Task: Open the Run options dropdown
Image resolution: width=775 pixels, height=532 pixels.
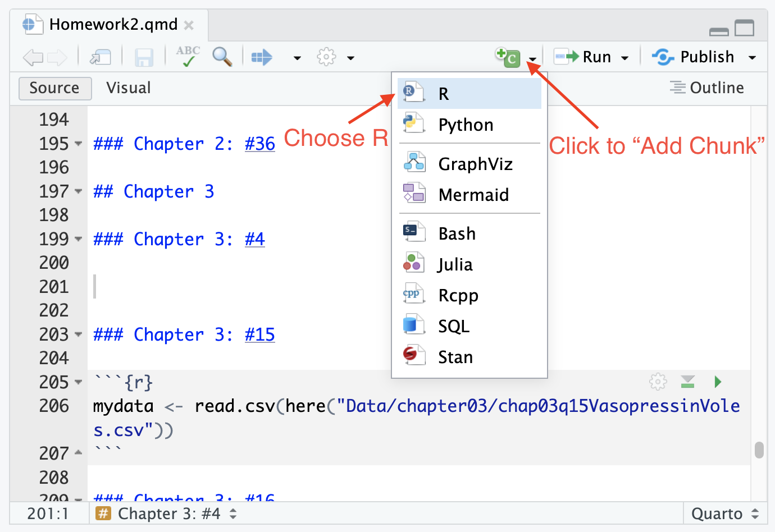Action: click(x=624, y=58)
